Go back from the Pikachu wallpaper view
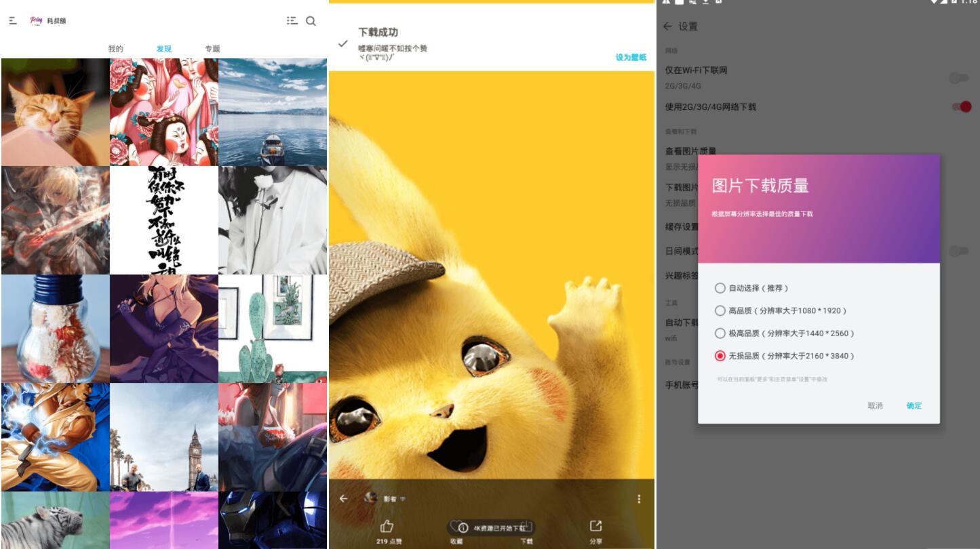The width and height of the screenshot is (980, 549). click(343, 499)
